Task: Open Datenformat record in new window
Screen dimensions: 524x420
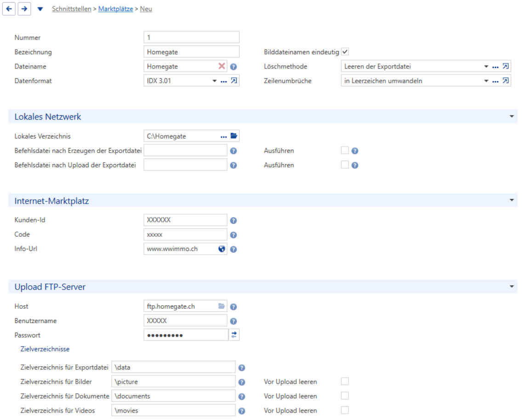Action: coord(234,80)
